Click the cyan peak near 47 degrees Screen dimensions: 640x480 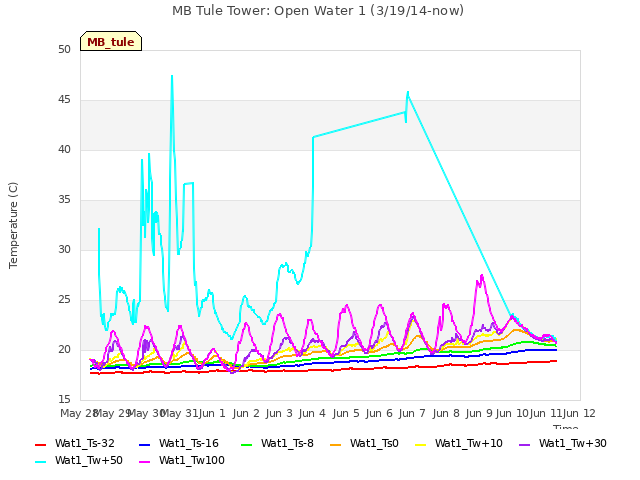pyautogui.click(x=172, y=76)
